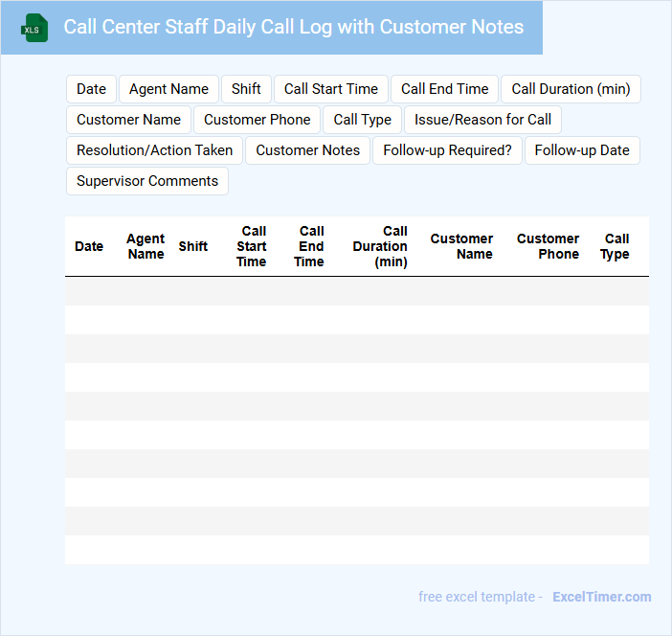The image size is (672, 636).
Task: Click the green XLS file icon
Action: [34, 28]
